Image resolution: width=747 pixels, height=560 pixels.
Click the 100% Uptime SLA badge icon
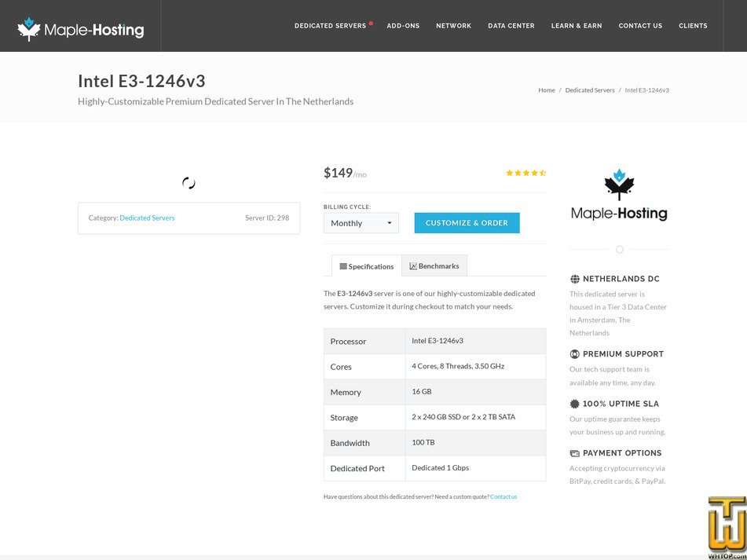coord(574,404)
